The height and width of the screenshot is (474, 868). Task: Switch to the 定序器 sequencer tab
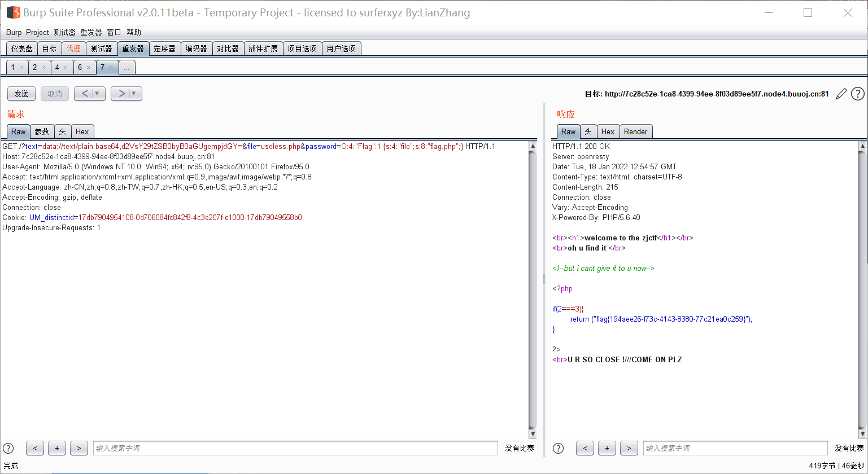point(165,49)
